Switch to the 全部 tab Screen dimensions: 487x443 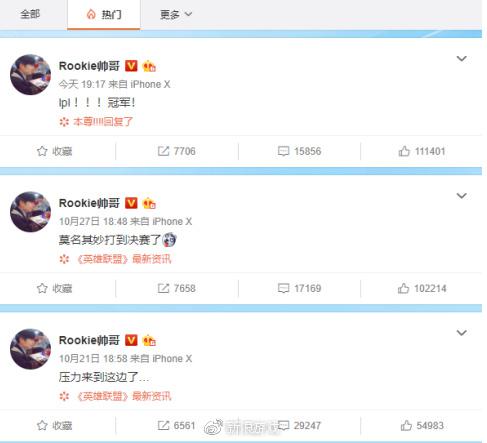point(30,14)
